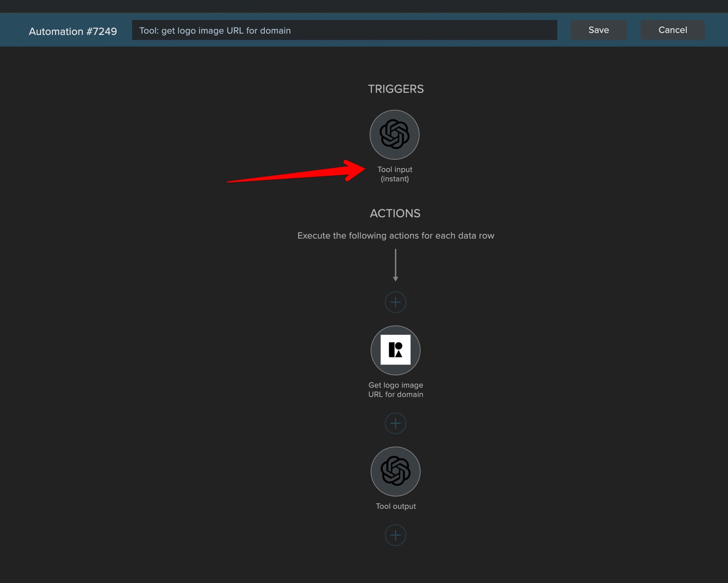The image size is (728, 583).
Task: Click the Execute the following actions description
Action: (395, 236)
